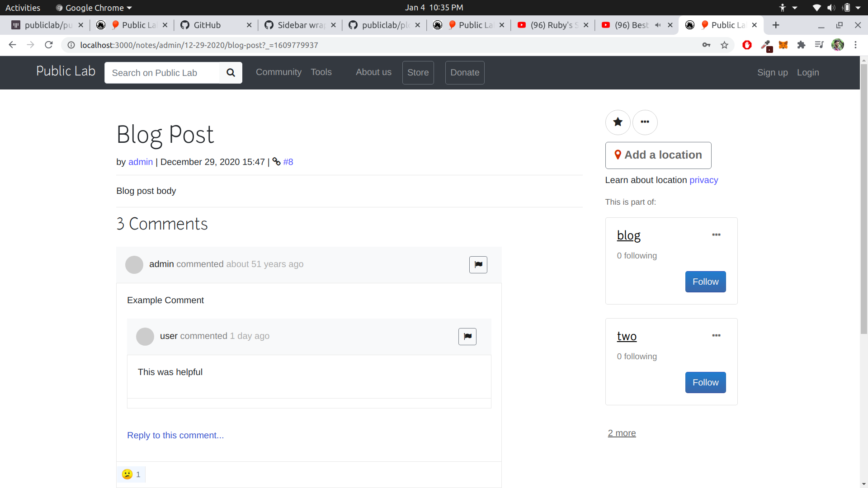
Task: Open Chrome's password key icon in address bar
Action: pyautogui.click(x=707, y=45)
